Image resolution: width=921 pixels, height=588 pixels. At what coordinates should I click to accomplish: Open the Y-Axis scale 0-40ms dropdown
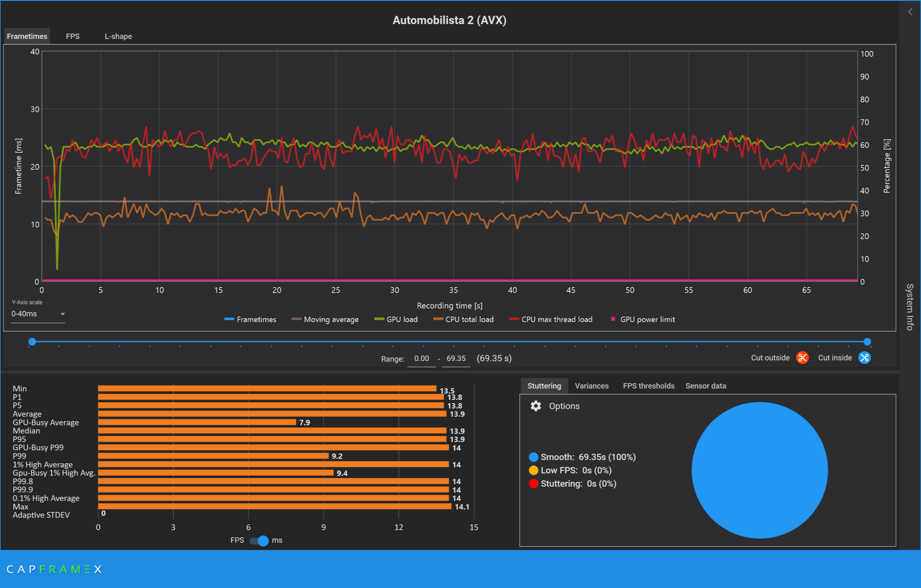[38, 314]
